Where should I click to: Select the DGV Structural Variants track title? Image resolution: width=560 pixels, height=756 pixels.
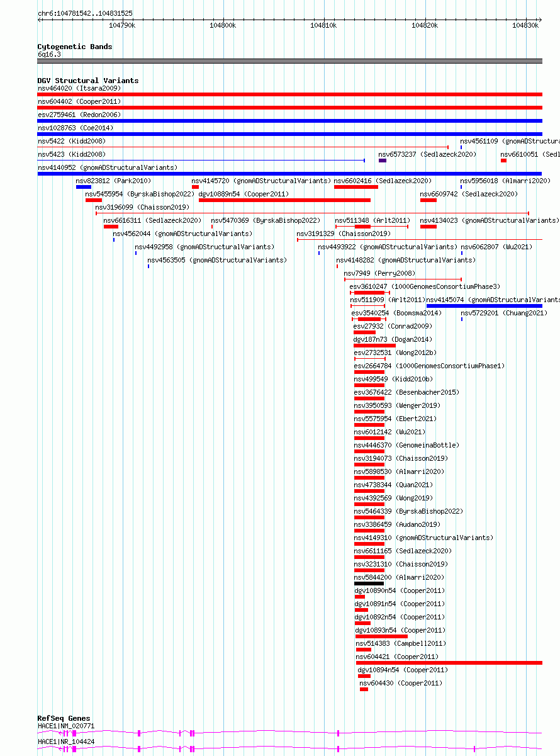[88, 81]
